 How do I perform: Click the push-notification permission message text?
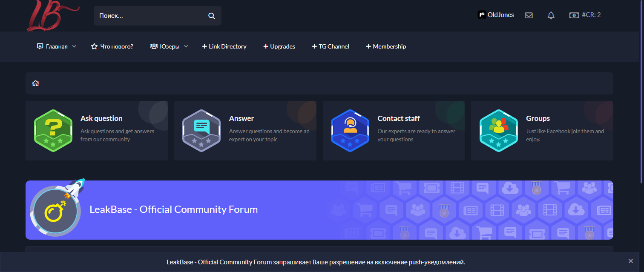[x=316, y=262]
